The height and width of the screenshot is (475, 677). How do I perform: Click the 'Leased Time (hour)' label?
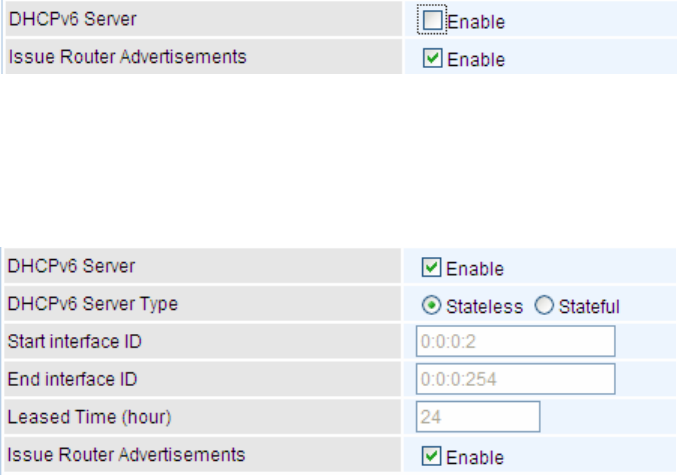click(x=89, y=418)
